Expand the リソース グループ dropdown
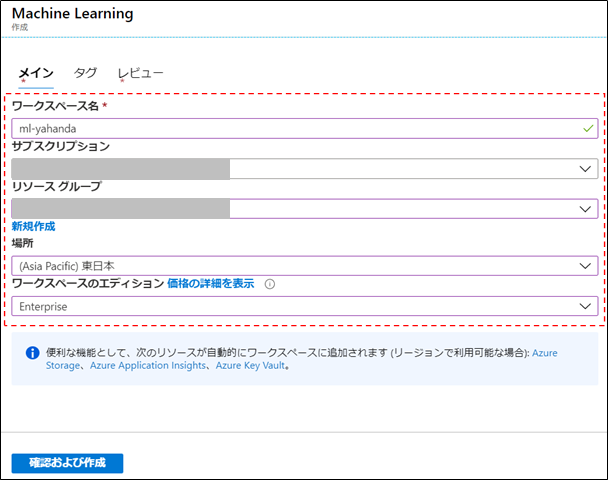The width and height of the screenshot is (608, 480). 305,209
